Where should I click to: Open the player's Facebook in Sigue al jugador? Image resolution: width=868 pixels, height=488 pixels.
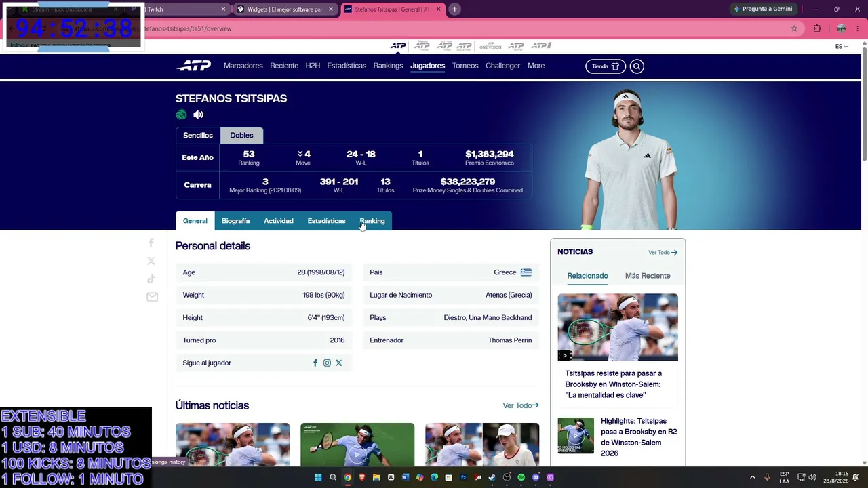[315, 363]
